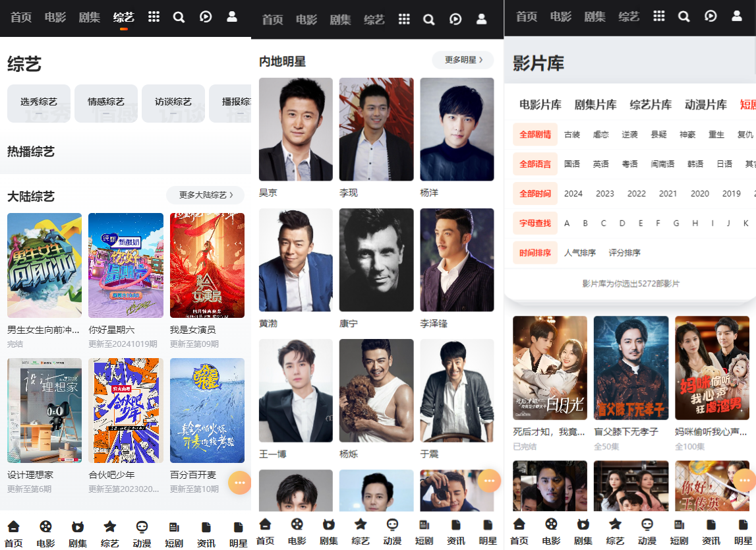Open 盲父膝下无孝子 poster

click(631, 368)
